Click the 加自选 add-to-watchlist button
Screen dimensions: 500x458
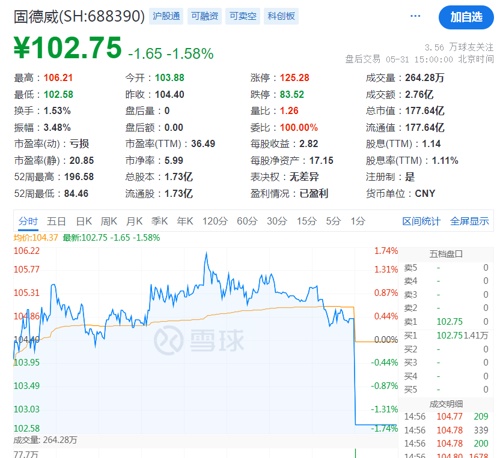466,17
